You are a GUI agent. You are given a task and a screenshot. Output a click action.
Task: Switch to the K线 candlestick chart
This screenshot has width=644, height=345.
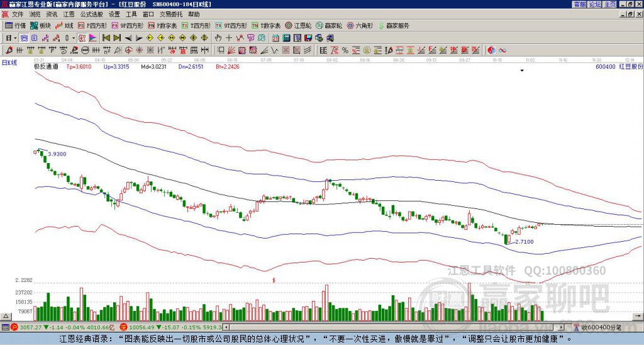pyautogui.click(x=64, y=25)
